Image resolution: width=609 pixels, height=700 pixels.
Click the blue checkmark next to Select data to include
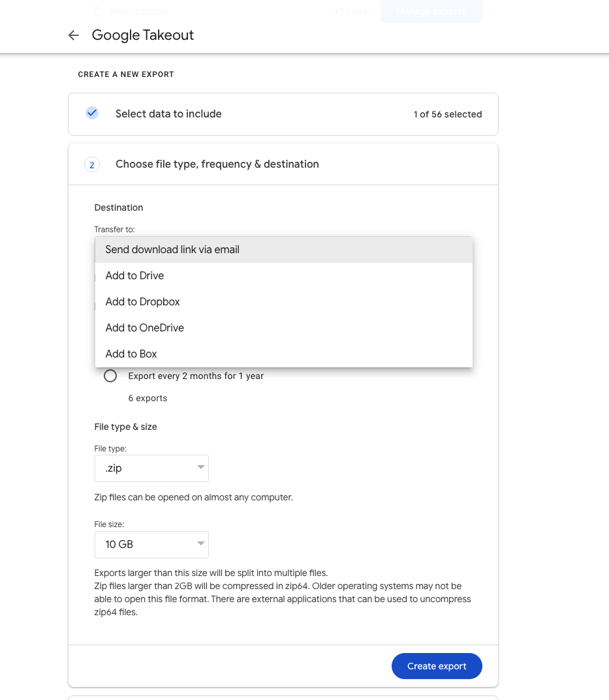92,113
